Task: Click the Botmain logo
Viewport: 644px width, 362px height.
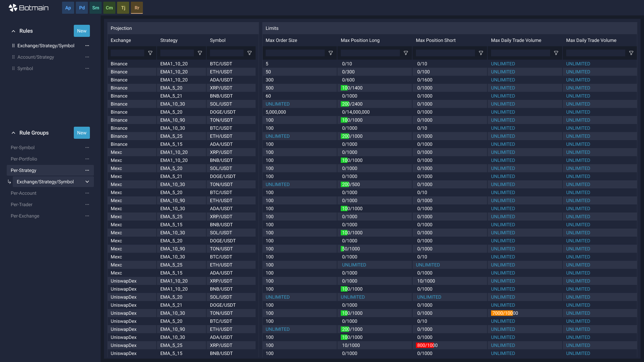Action: coord(29,8)
